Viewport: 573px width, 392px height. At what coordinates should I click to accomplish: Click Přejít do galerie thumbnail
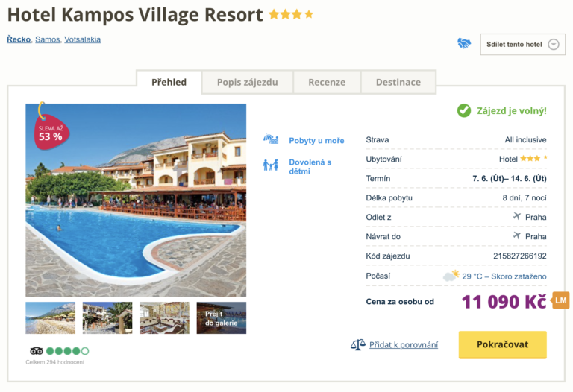click(x=222, y=317)
